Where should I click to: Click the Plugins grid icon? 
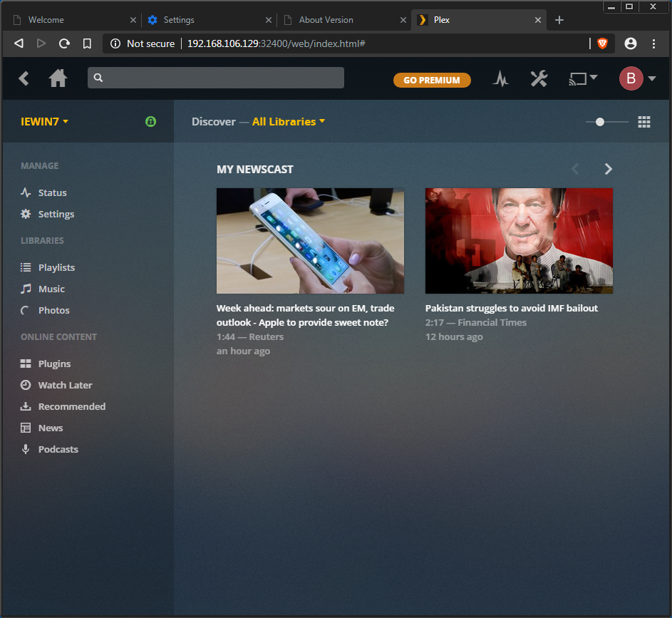coord(26,364)
